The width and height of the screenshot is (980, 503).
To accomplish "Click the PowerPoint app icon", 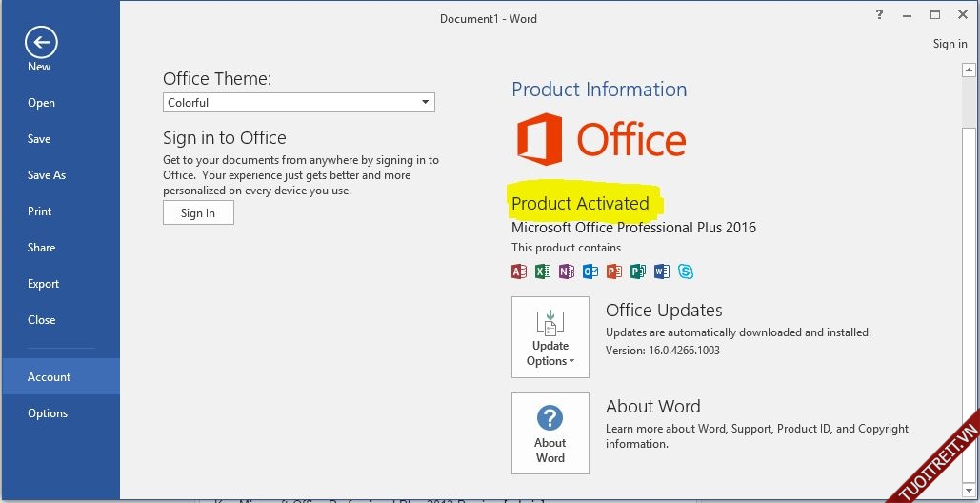I will tap(614, 272).
